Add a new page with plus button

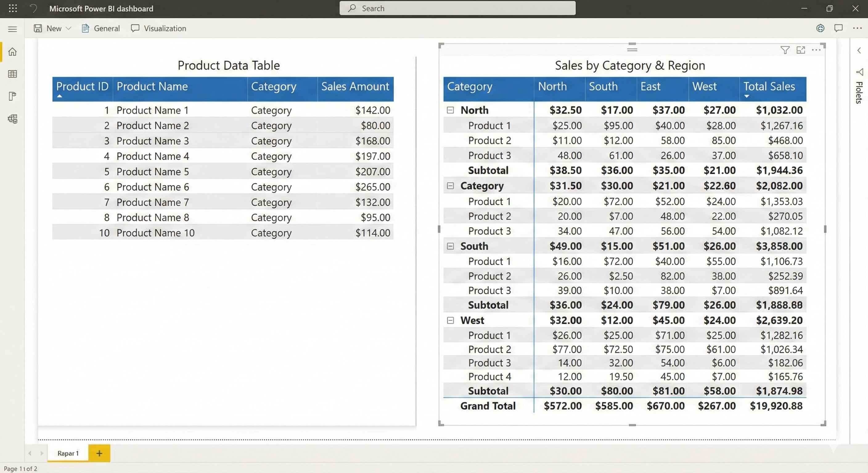point(99,453)
